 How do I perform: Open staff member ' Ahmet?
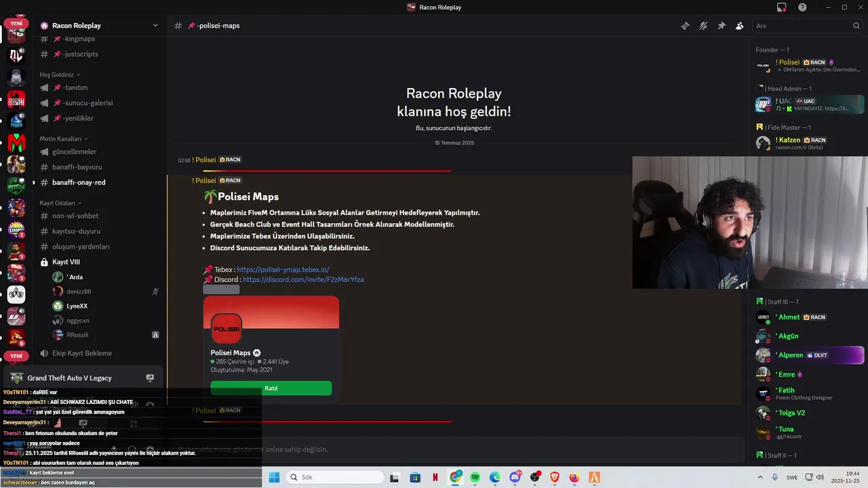tap(809, 317)
